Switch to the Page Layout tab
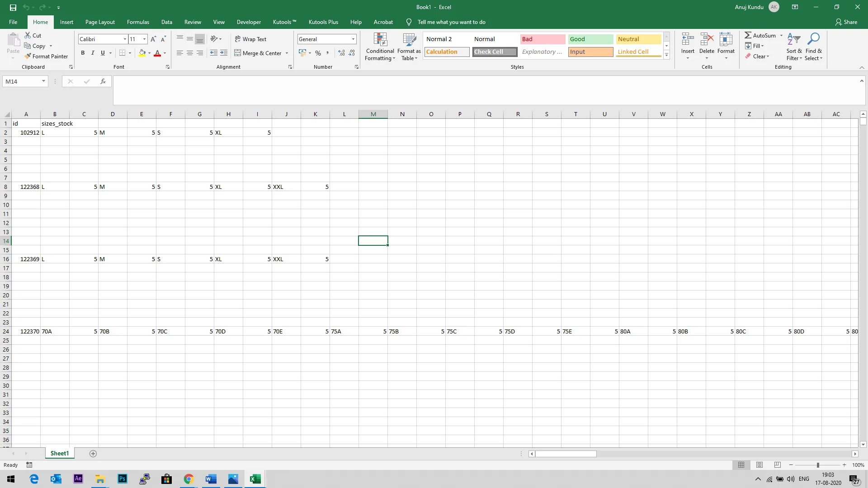This screenshot has height=488, width=868. pyautogui.click(x=100, y=22)
